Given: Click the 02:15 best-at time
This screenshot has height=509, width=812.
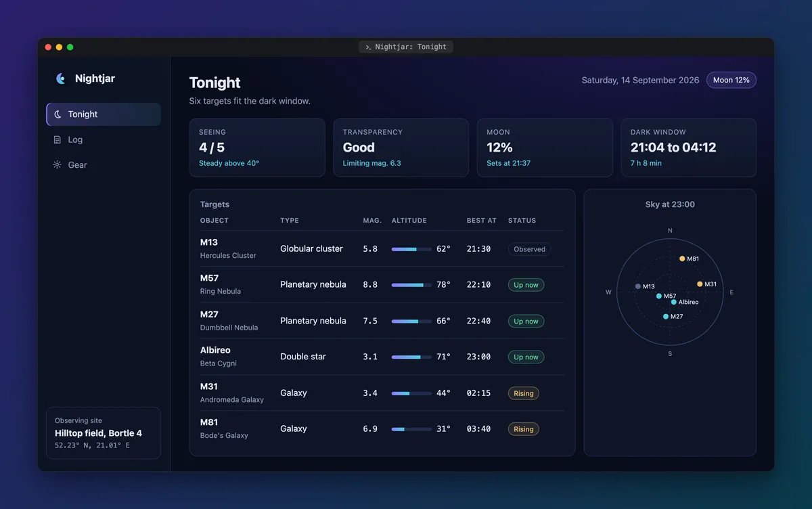Looking at the screenshot, I should [x=478, y=393].
